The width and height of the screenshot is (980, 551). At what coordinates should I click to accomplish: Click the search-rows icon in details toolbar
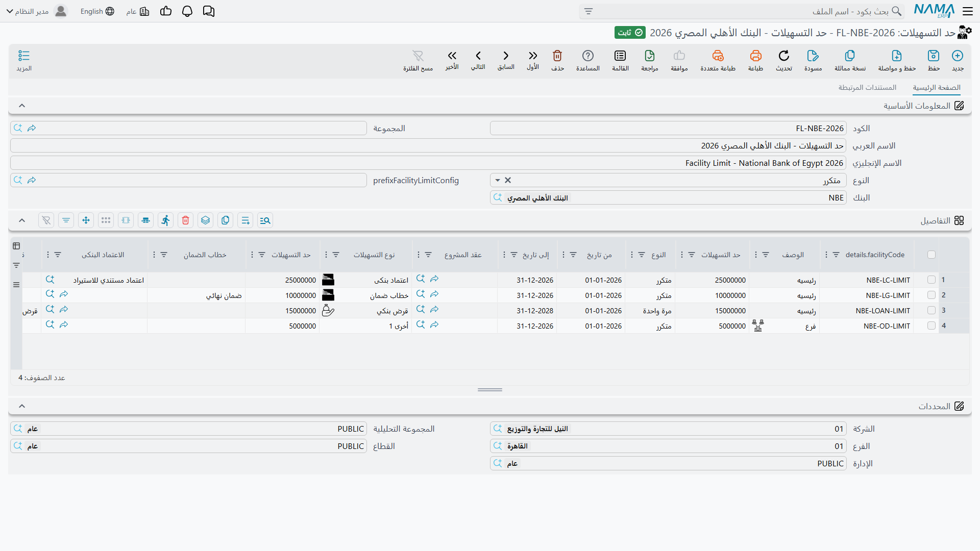coord(265,220)
